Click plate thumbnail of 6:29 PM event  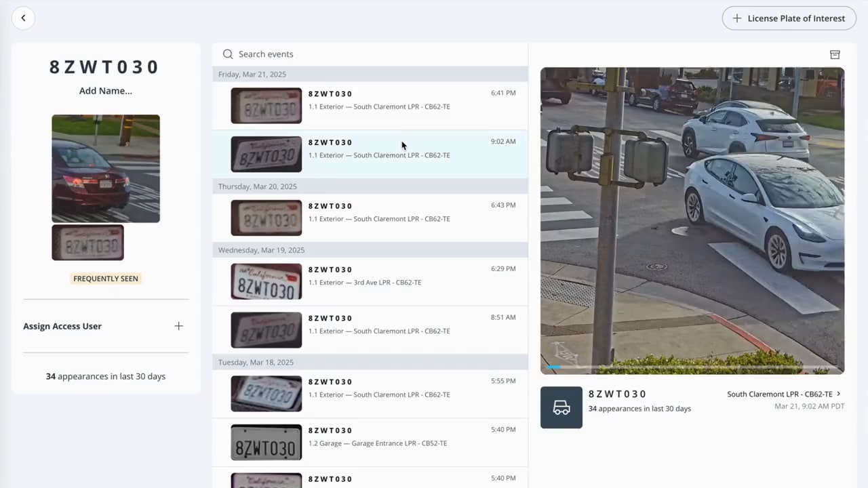[x=267, y=282]
